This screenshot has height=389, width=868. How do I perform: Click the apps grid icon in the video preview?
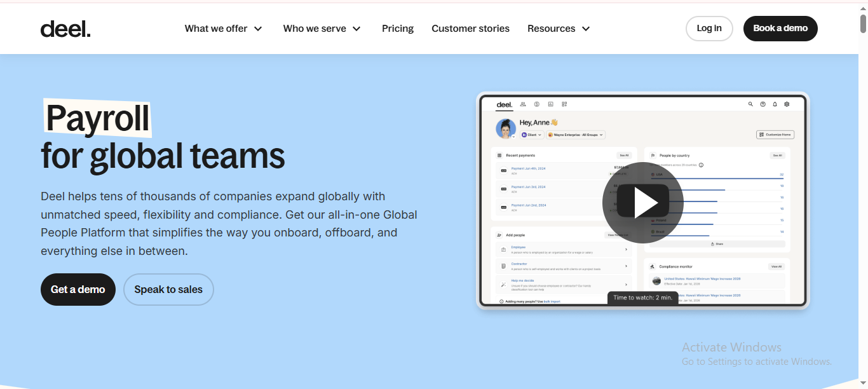(564, 104)
